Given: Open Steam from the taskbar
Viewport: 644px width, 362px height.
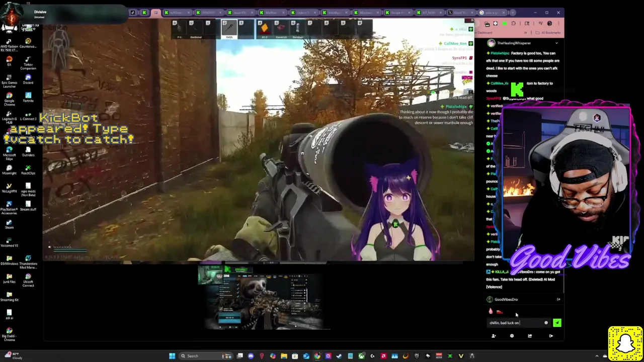Looking at the screenshot, I should point(339,356).
